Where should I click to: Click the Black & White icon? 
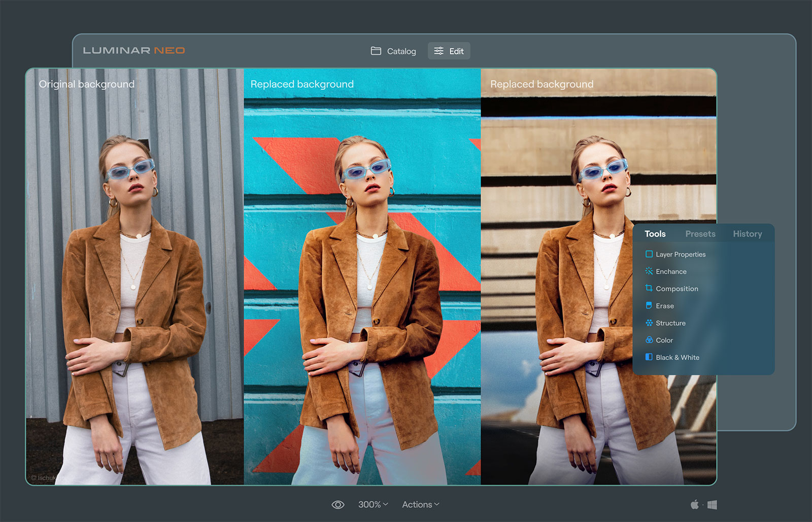[x=649, y=357]
